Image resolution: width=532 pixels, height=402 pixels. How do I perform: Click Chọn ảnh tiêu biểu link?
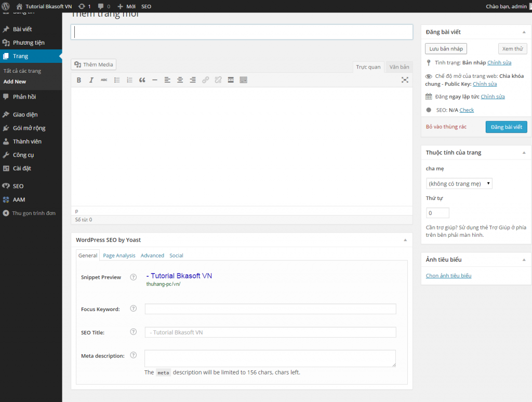448,276
